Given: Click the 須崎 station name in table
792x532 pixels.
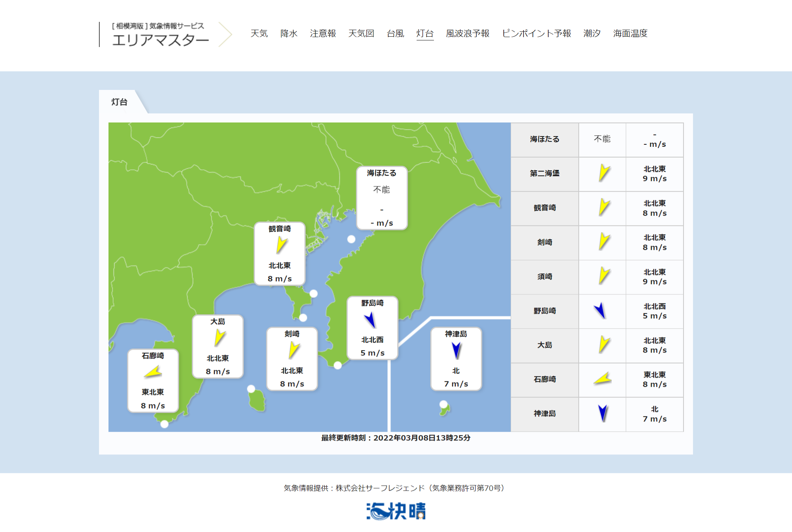Looking at the screenshot, I should coord(544,277).
